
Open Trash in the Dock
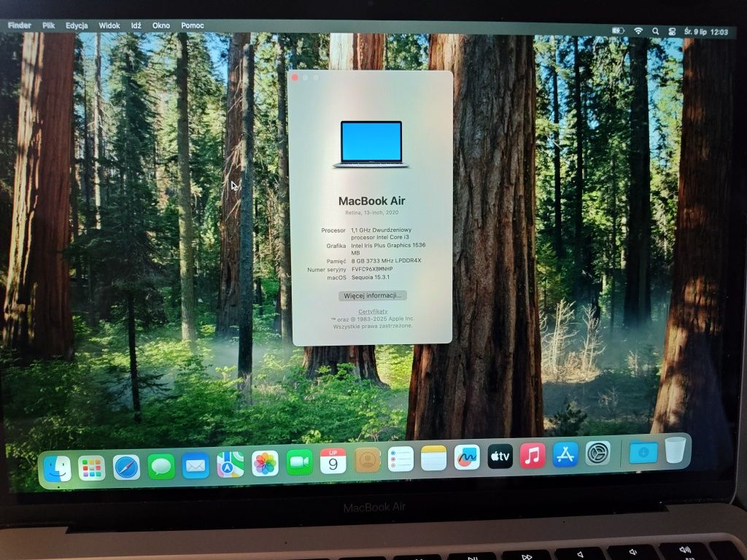point(675,450)
